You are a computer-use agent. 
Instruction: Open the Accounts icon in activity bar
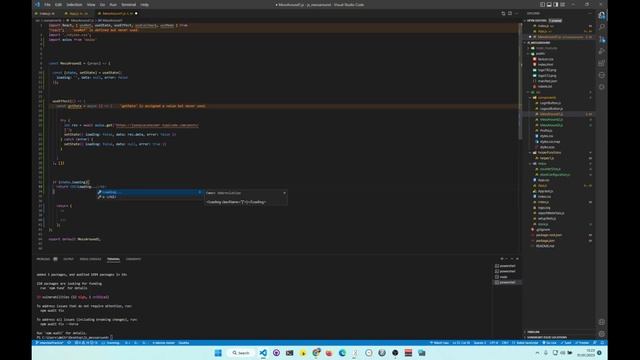point(602,322)
